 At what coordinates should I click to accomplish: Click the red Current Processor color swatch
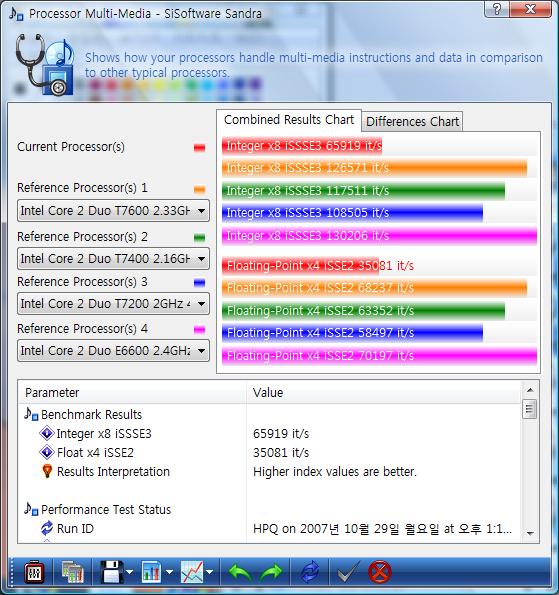click(x=199, y=148)
